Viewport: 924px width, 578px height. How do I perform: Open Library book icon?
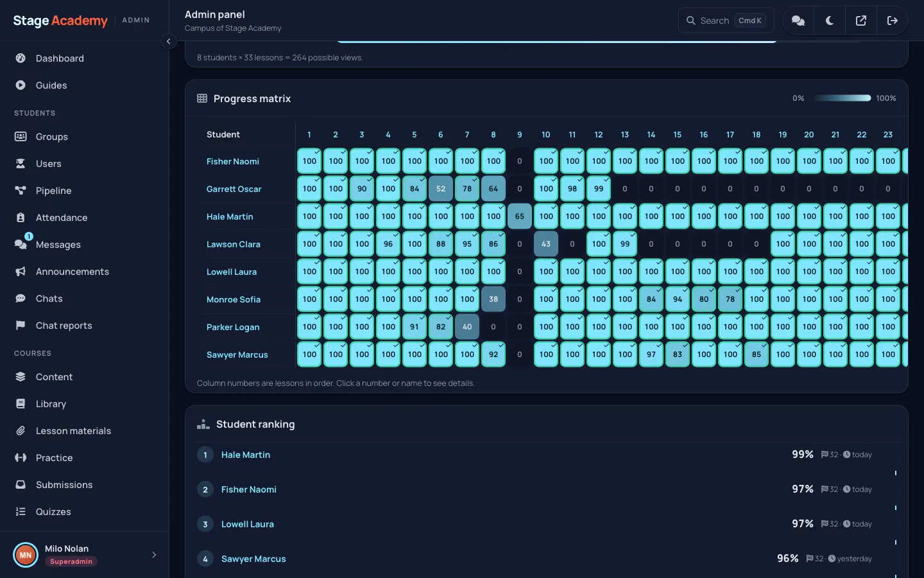pyautogui.click(x=21, y=404)
